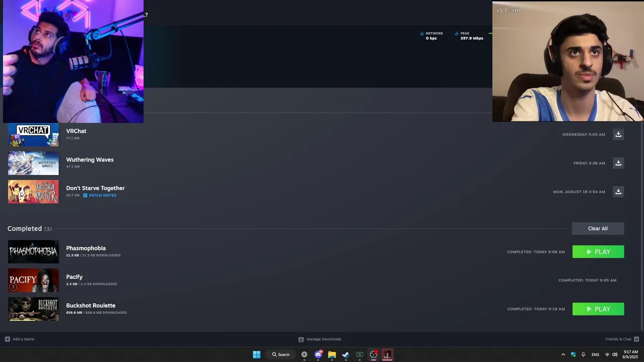Viewport: 644px width, 362px height.
Task: Select the Don't Starve Together title
Action: (x=95, y=188)
